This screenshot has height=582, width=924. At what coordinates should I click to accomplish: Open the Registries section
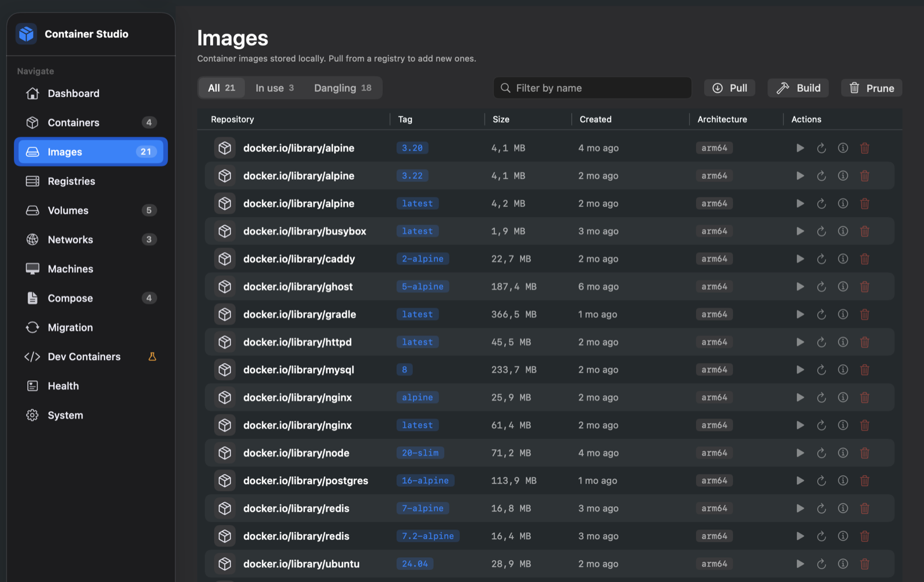[91, 181]
